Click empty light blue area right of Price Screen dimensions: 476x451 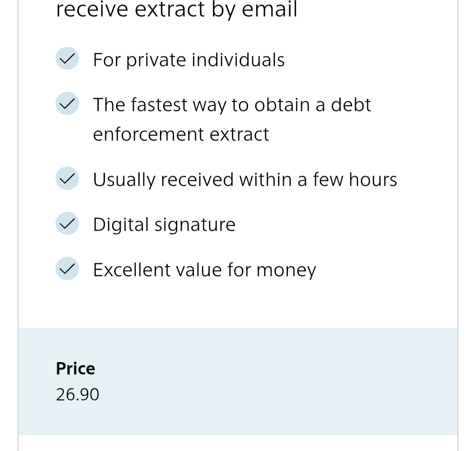(286, 379)
